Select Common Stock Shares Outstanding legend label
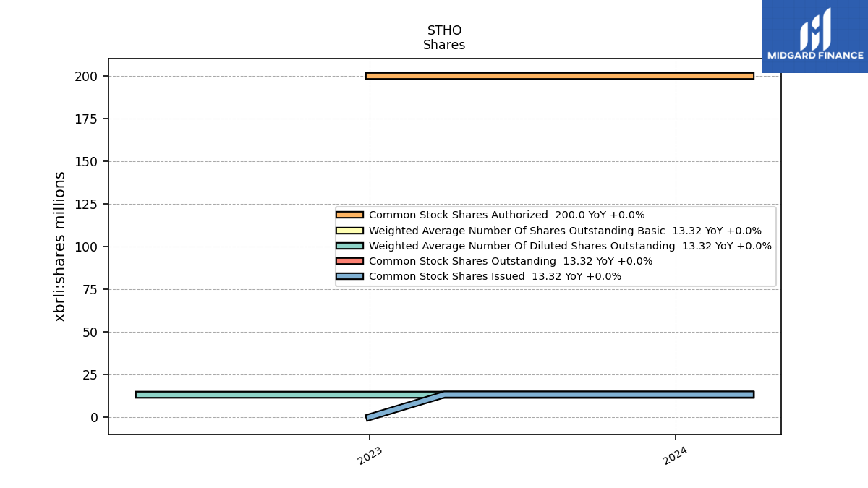 coord(511,261)
